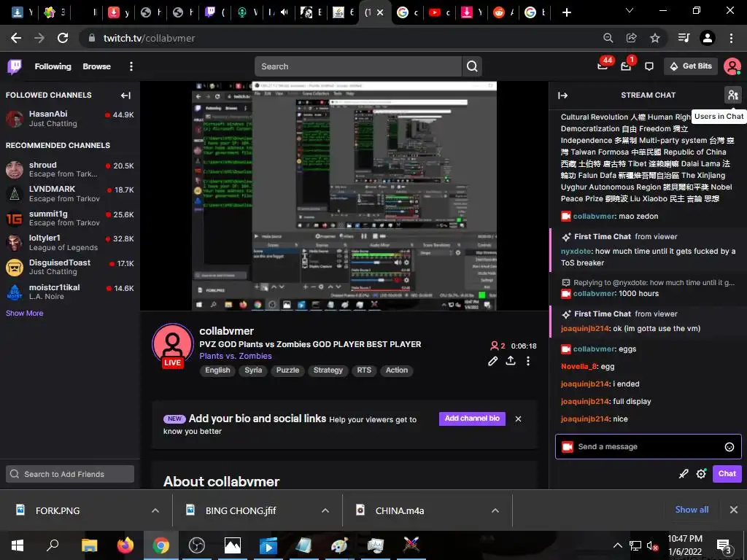Open DisguisedToast recommended channel
This screenshot has height=560, width=747.
point(70,267)
